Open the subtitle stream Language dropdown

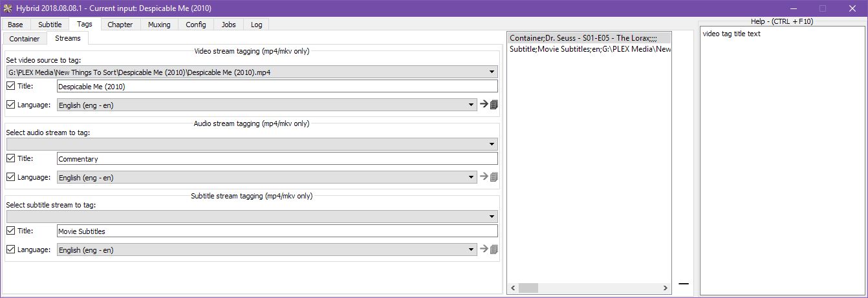click(x=266, y=250)
